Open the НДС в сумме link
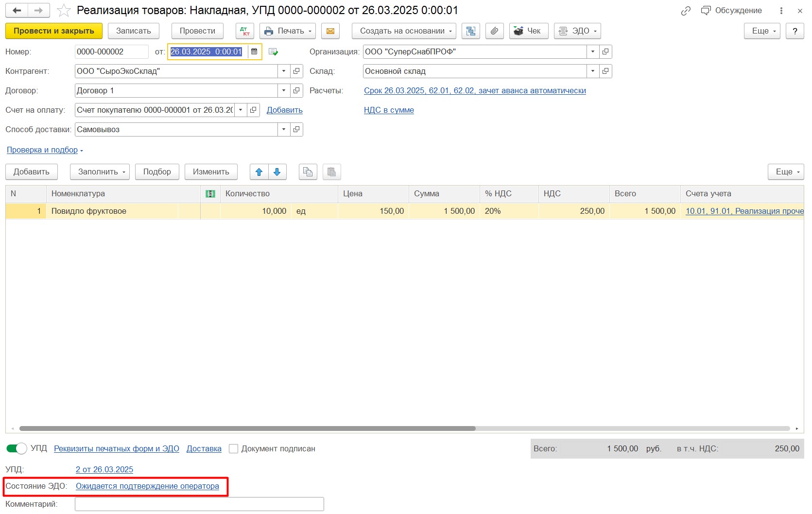Screen dimensions: 812x514 point(389,110)
